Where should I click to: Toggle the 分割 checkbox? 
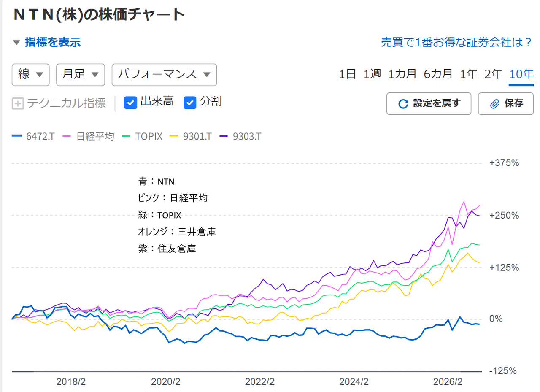click(x=190, y=103)
